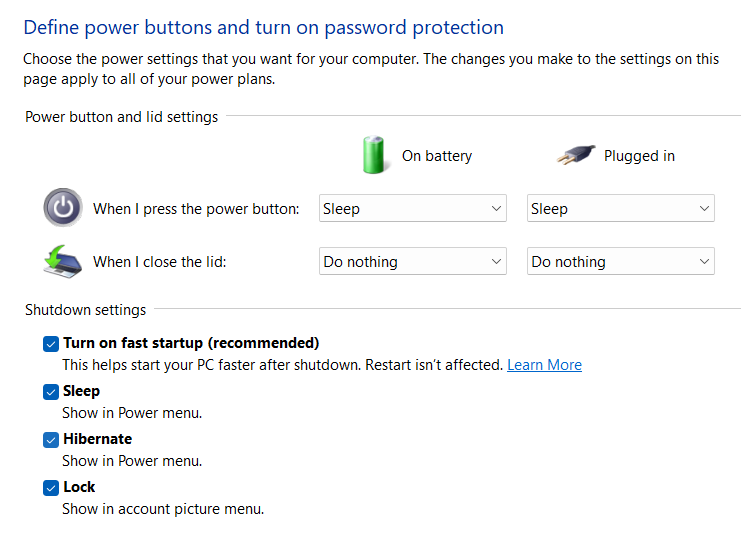Click the power plug icon
This screenshot has width=744, height=543.
pos(575,155)
